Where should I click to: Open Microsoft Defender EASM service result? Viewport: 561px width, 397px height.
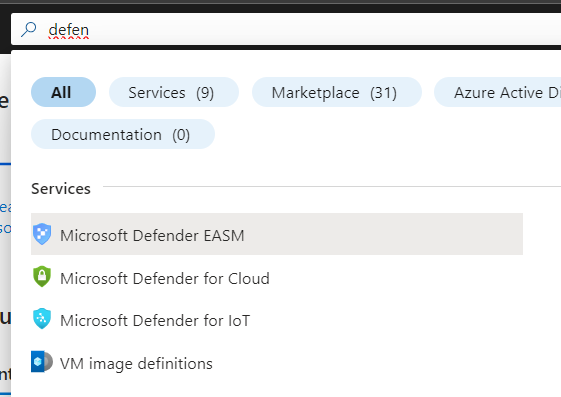click(x=152, y=236)
